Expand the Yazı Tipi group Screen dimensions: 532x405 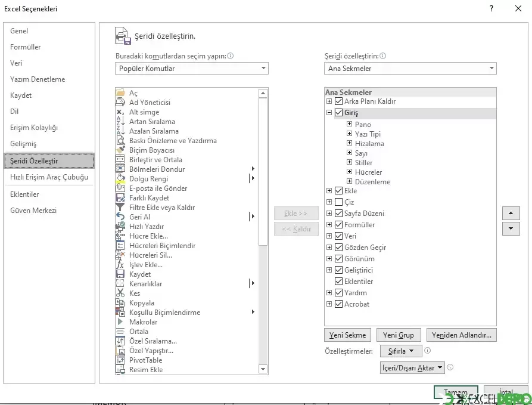click(x=349, y=134)
